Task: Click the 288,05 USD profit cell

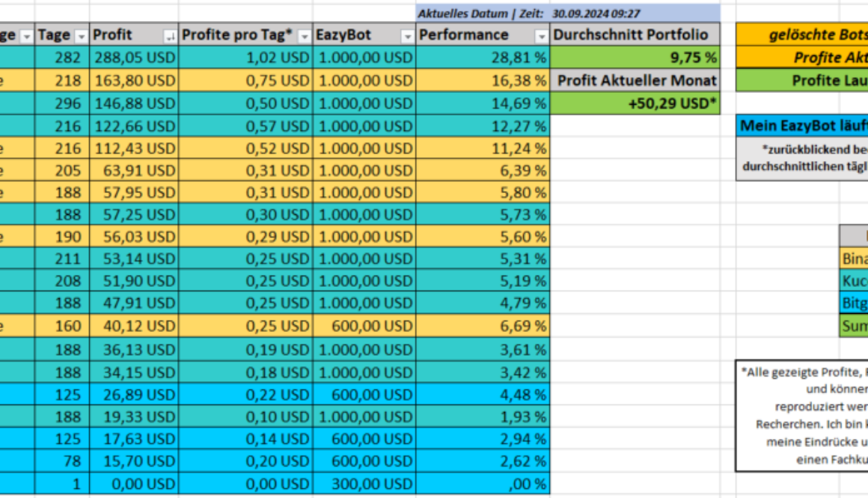Action: coord(134,58)
